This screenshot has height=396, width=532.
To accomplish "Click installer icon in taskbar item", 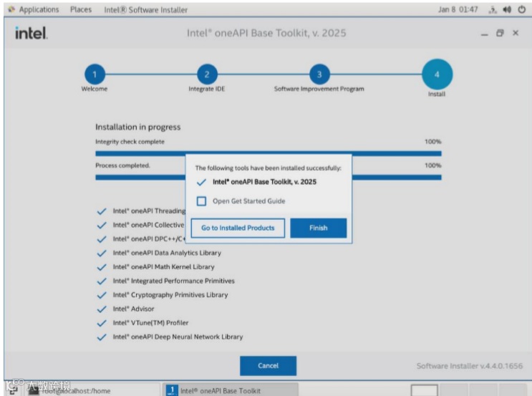I will [x=172, y=390].
